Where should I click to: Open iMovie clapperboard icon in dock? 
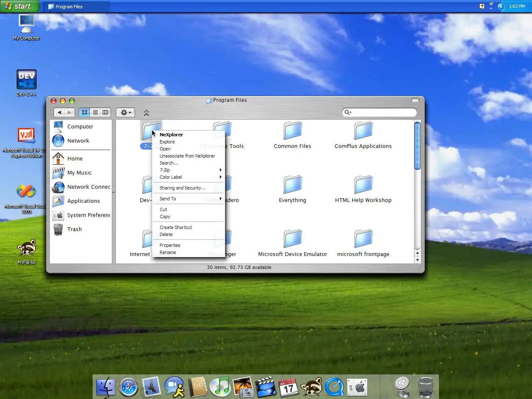[x=266, y=387]
